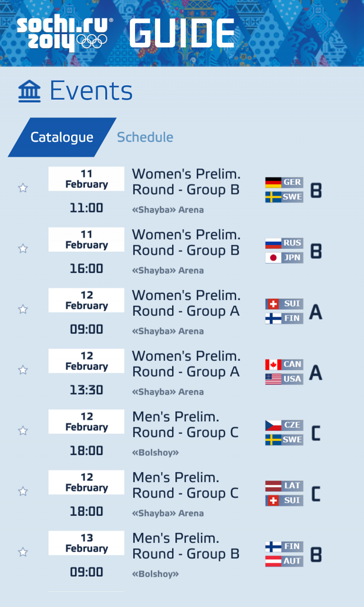Toggle star for FIN vs AUT match

pos(23,552)
